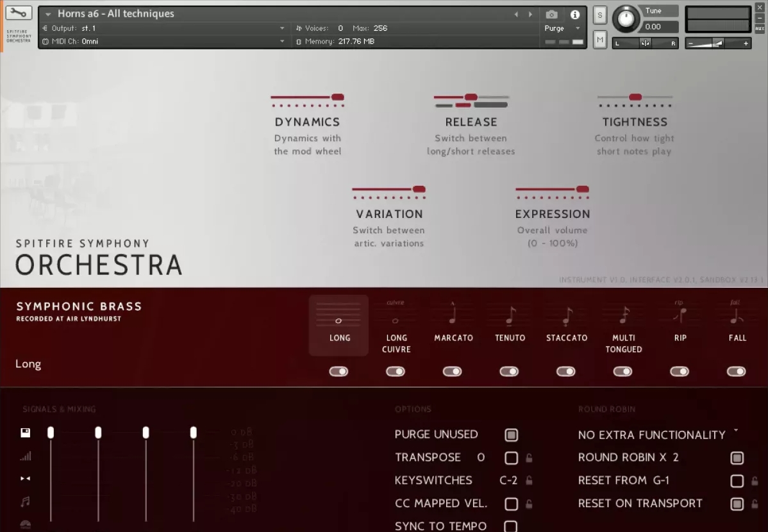This screenshot has width=768, height=532.
Task: Click the stereo width arrows icon
Action: click(x=25, y=479)
